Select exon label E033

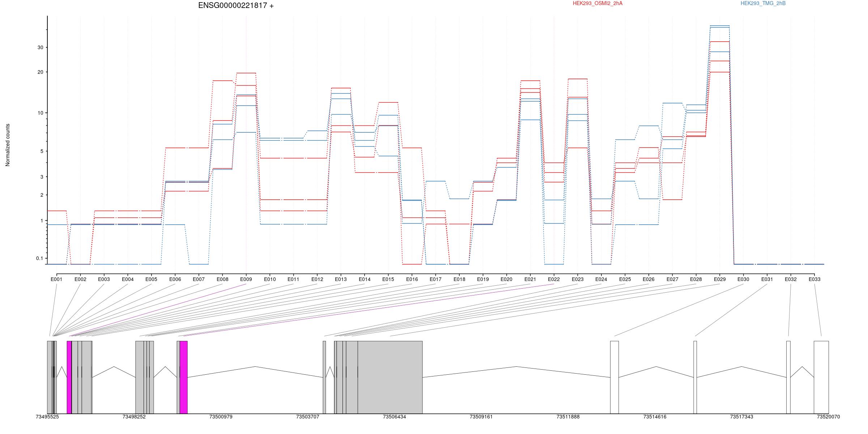tap(814, 279)
